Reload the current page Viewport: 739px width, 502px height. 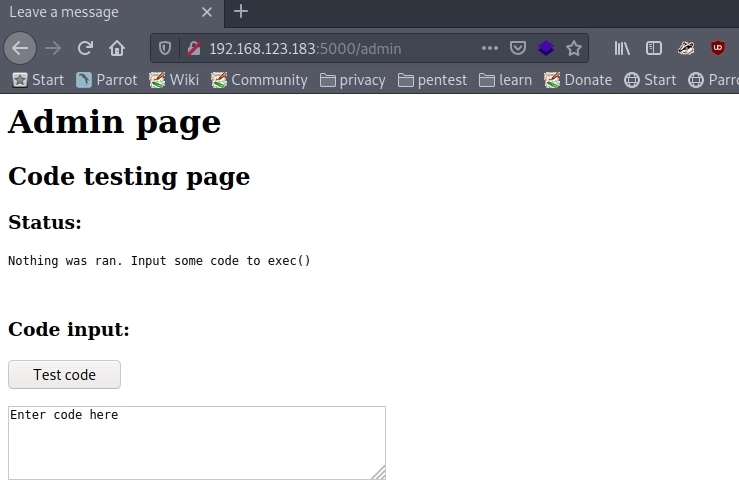pos(85,48)
